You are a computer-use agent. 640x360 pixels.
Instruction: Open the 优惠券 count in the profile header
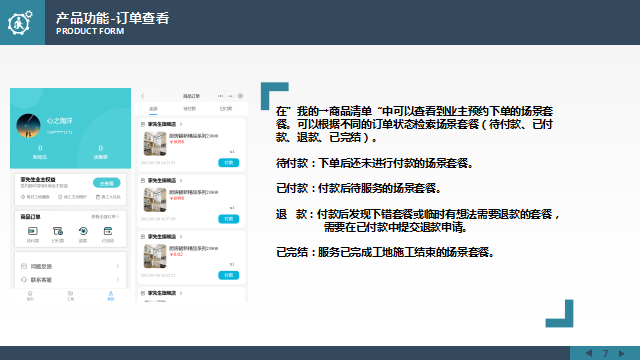(100, 151)
